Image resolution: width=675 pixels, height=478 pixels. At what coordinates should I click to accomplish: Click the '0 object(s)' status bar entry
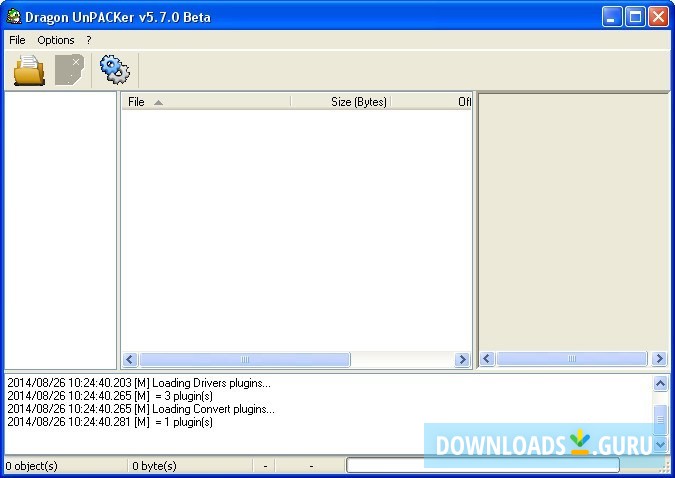click(31, 466)
